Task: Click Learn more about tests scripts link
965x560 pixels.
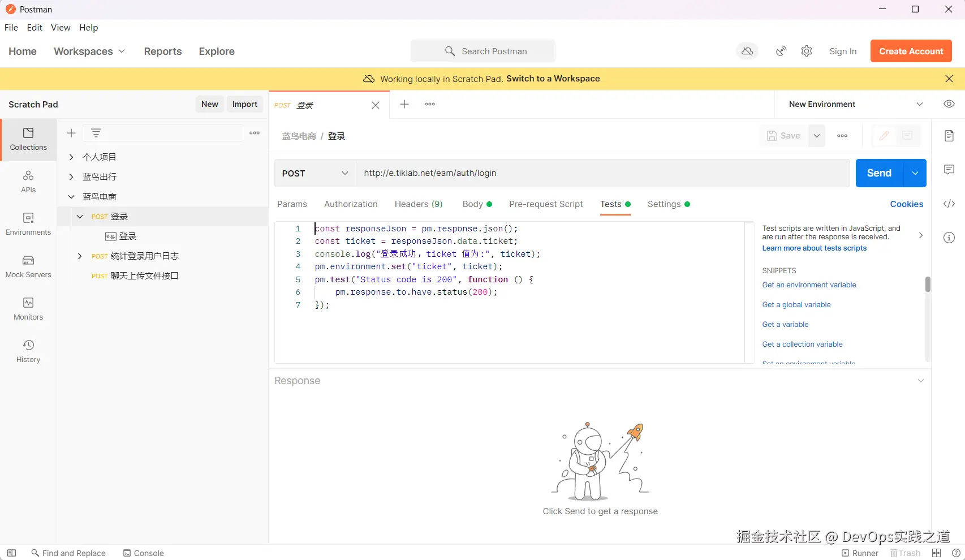Action: (815, 248)
